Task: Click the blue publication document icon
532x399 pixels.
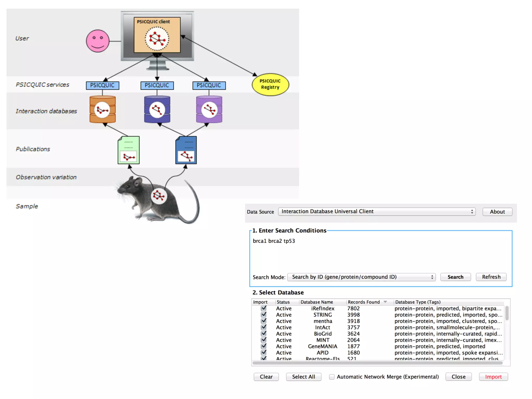Action: [186, 150]
